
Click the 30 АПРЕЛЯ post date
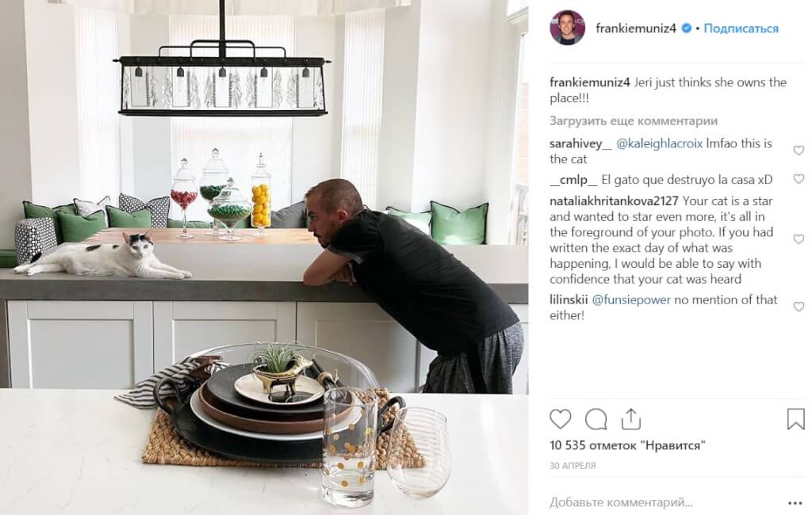tap(573, 465)
